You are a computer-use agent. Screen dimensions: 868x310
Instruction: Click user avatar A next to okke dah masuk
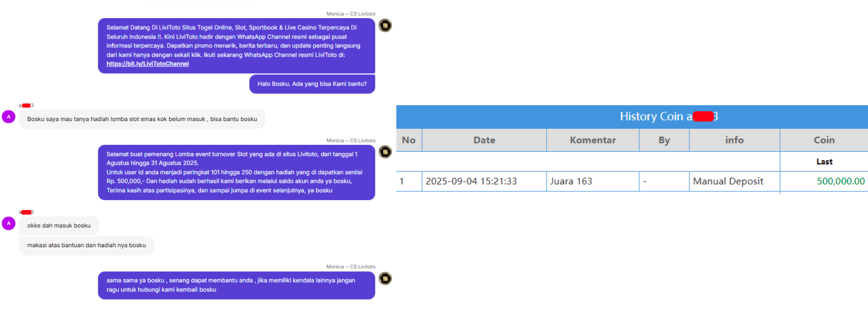9,223
